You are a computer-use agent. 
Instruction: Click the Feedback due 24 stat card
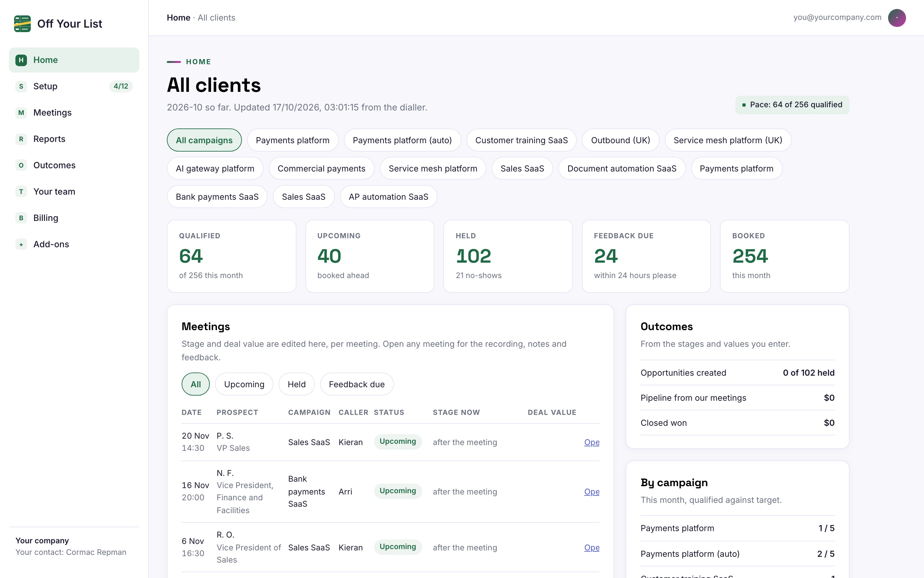(646, 256)
